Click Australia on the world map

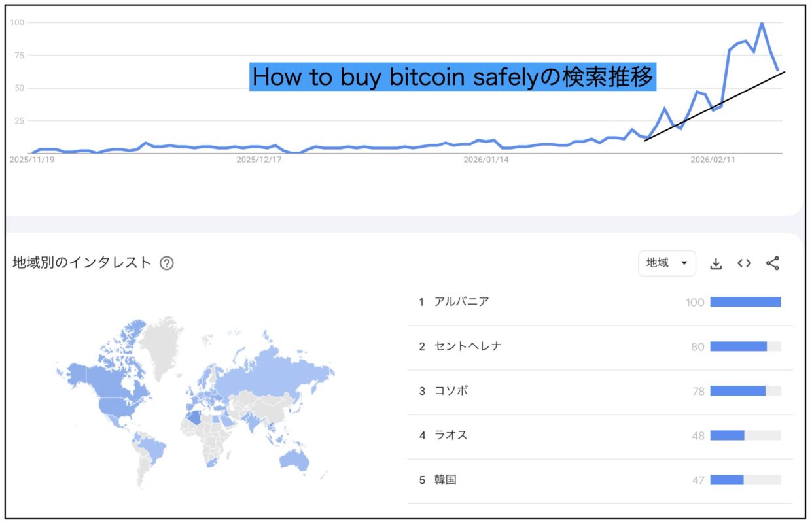[x=294, y=460]
